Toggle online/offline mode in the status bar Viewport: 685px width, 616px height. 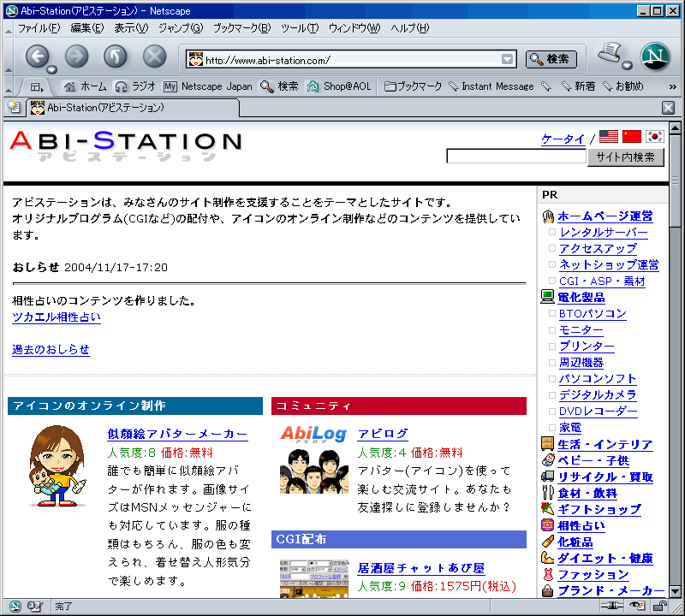pyautogui.click(x=611, y=606)
